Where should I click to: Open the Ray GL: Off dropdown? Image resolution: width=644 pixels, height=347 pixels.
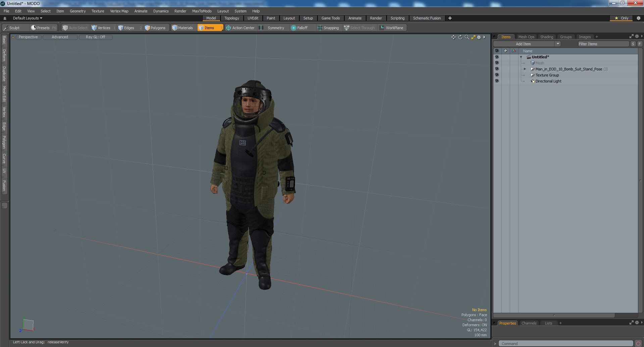[95, 37]
